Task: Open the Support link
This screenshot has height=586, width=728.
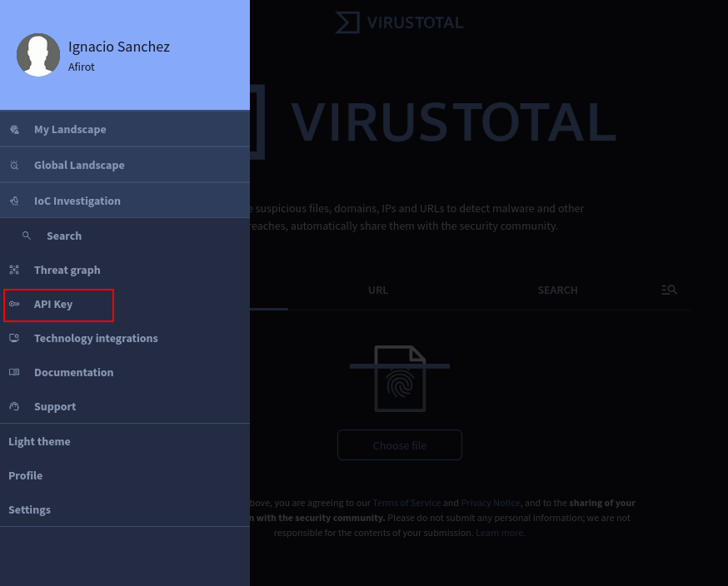Action: point(125,406)
